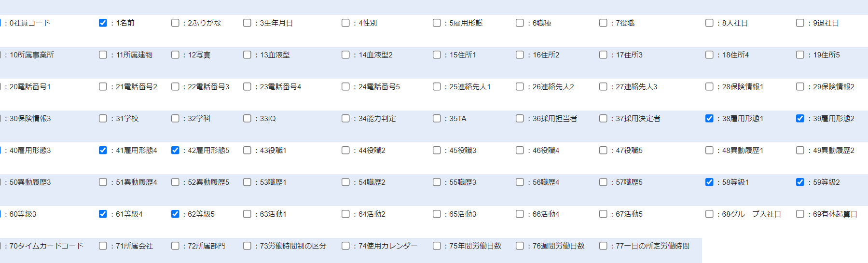Select the 5雇用形態 checkbox
This screenshot has width=868, height=263.
tap(437, 23)
